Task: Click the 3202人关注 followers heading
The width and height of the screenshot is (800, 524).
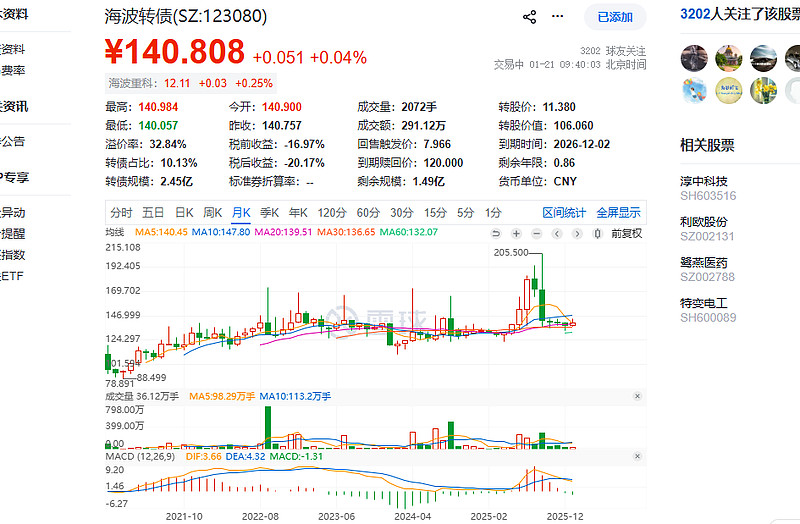Action: 740,14
